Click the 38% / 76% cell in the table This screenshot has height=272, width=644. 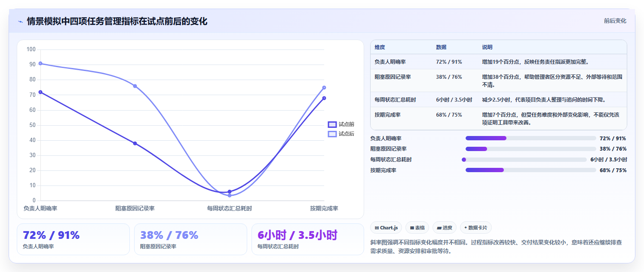pos(449,77)
